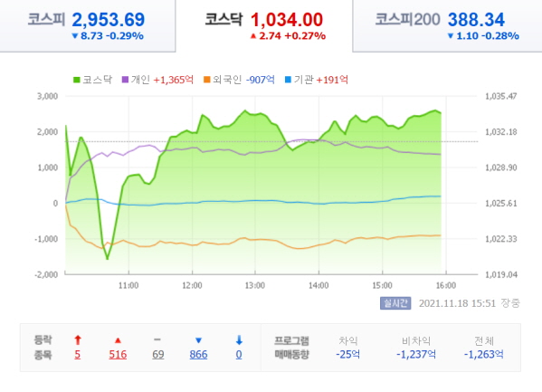Click the 실시간 realtime badge
Viewport: 542px width, 392px height.
(395, 303)
